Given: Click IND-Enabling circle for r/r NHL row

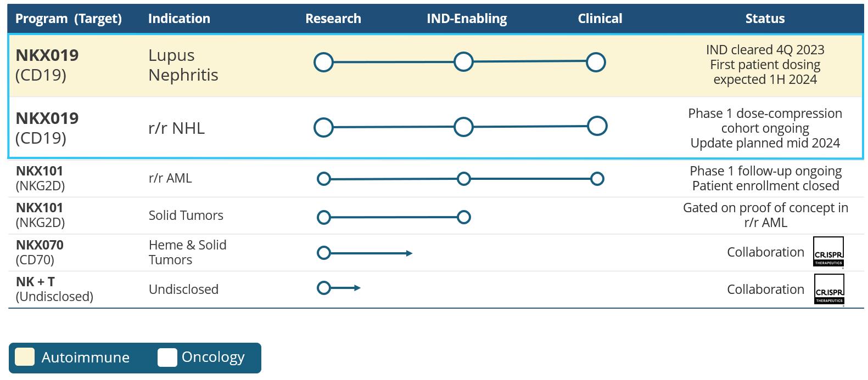Looking at the screenshot, I should [463, 127].
